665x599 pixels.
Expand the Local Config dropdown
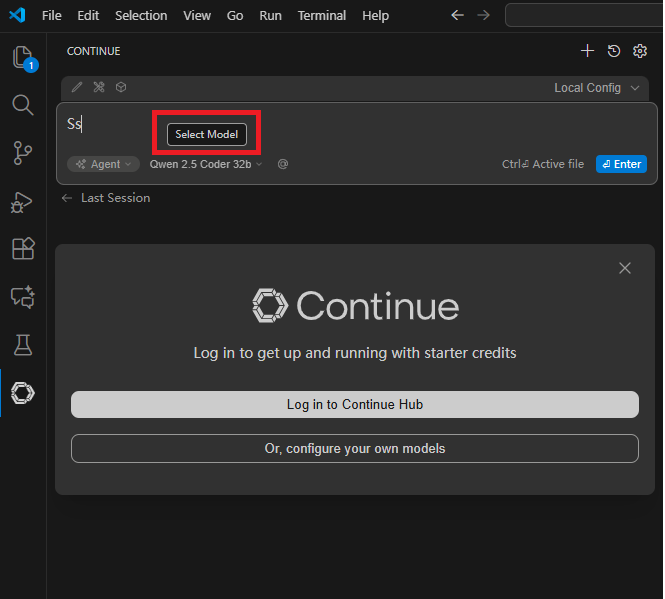coord(597,88)
